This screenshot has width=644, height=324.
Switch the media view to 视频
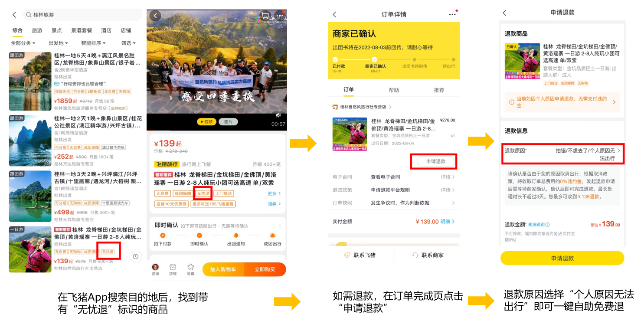tap(206, 122)
